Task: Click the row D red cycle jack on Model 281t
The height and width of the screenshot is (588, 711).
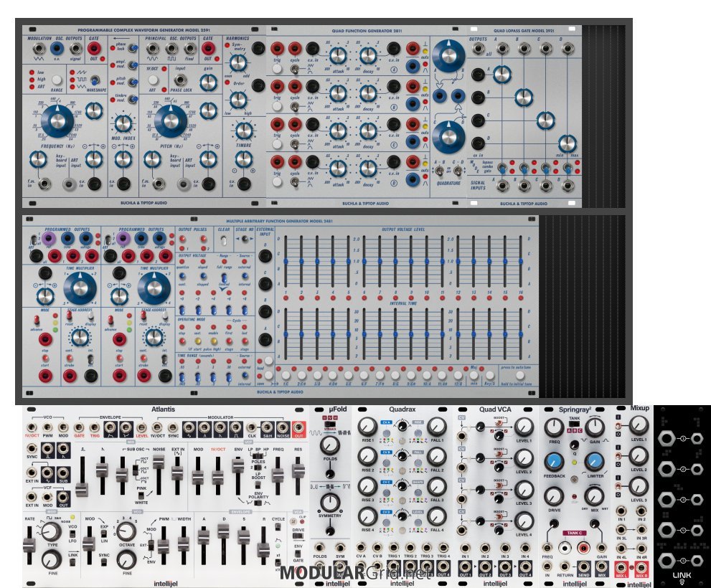Action: click(x=295, y=162)
